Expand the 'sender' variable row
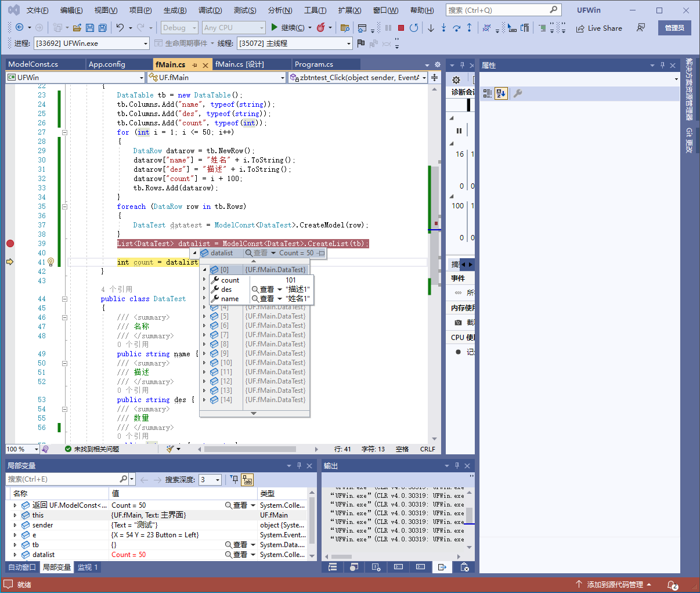Viewport: 700px width, 593px height. 15,525
